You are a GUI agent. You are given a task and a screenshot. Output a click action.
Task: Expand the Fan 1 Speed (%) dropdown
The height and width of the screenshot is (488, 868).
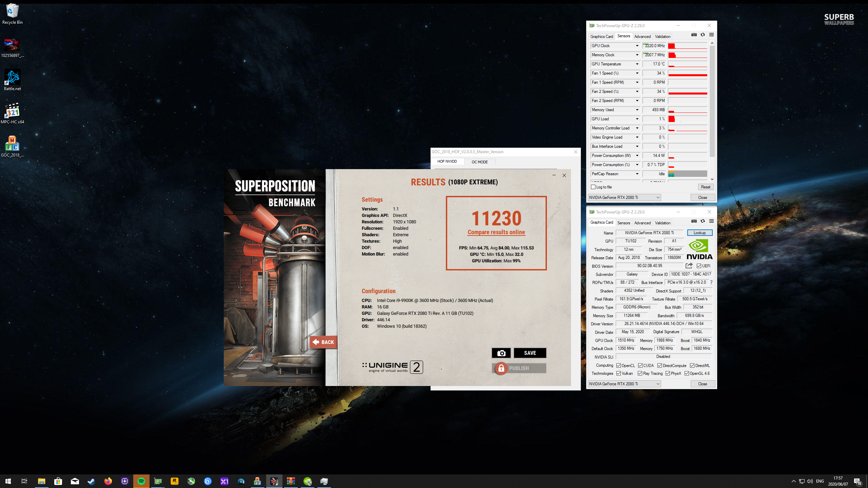pyautogui.click(x=637, y=73)
